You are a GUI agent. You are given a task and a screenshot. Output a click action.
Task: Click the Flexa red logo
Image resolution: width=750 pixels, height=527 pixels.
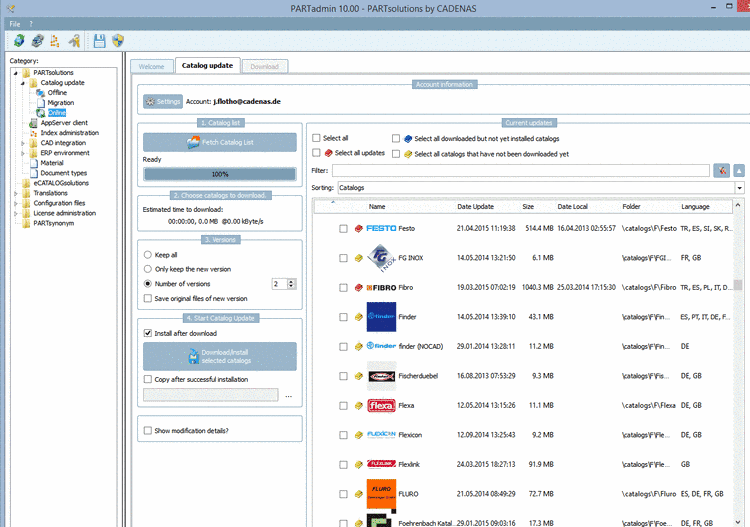coord(381,406)
